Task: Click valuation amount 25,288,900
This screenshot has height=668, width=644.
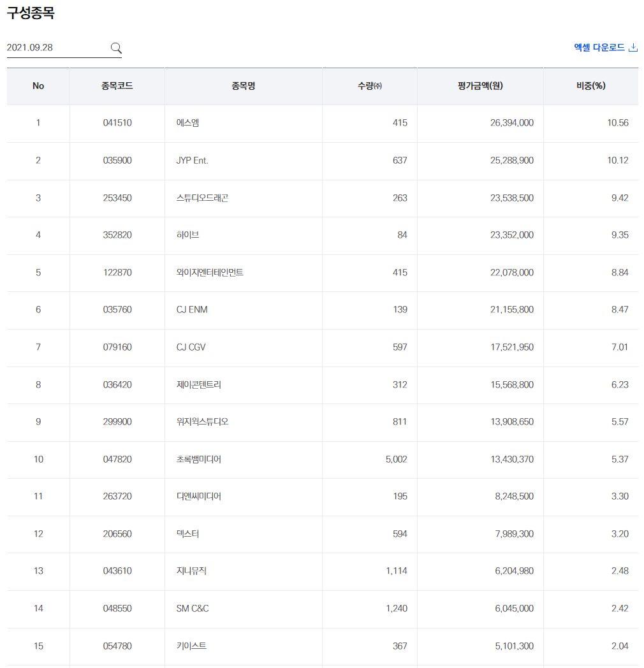Action: point(512,161)
